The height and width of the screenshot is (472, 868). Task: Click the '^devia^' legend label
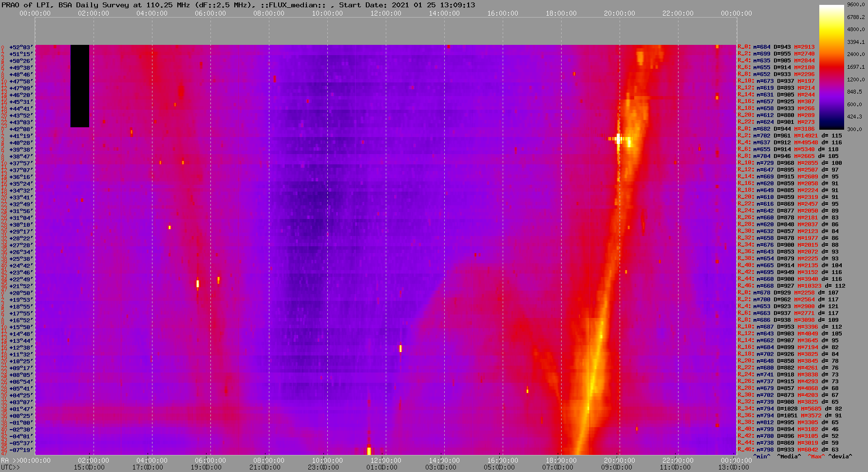coord(840,457)
